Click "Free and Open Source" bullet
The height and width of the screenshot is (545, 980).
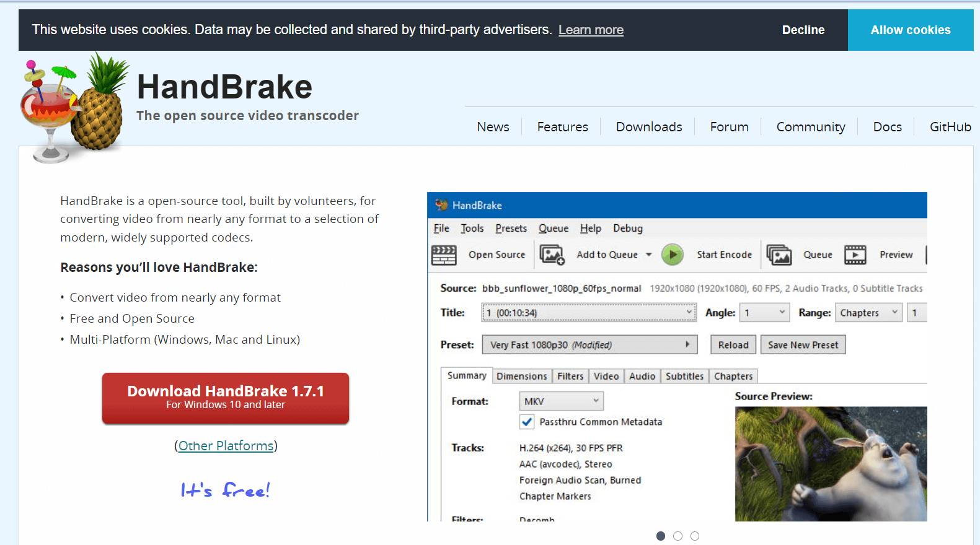click(132, 318)
